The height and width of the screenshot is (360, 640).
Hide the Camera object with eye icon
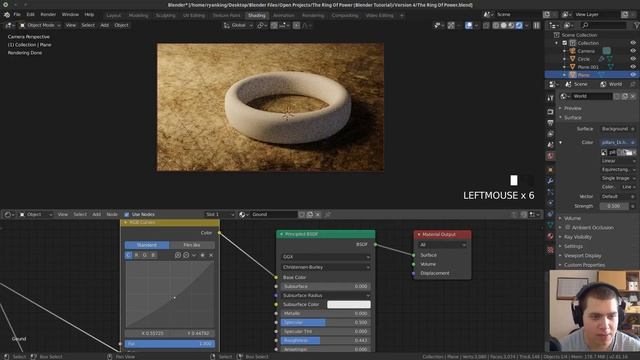[633, 51]
